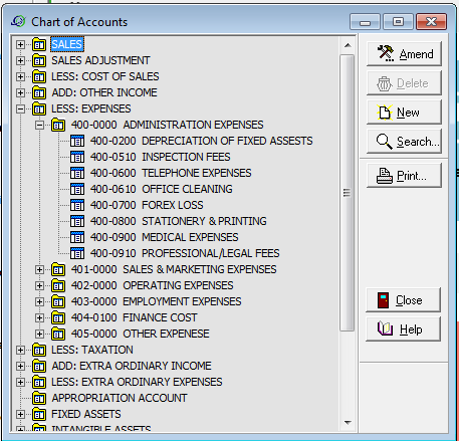459x441 pixels.
Task: Click the folder icon for 404-0100 FINANCE COST
Action: 58,317
